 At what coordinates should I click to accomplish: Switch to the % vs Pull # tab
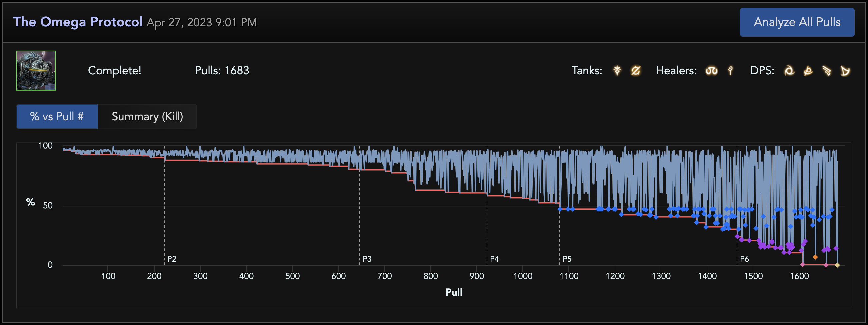coord(57,117)
